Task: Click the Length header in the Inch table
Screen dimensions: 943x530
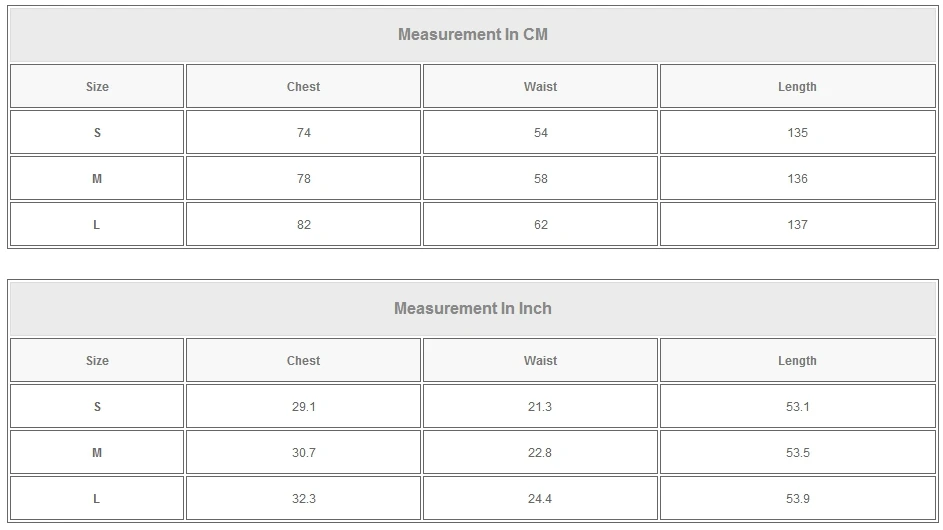Action: [797, 361]
